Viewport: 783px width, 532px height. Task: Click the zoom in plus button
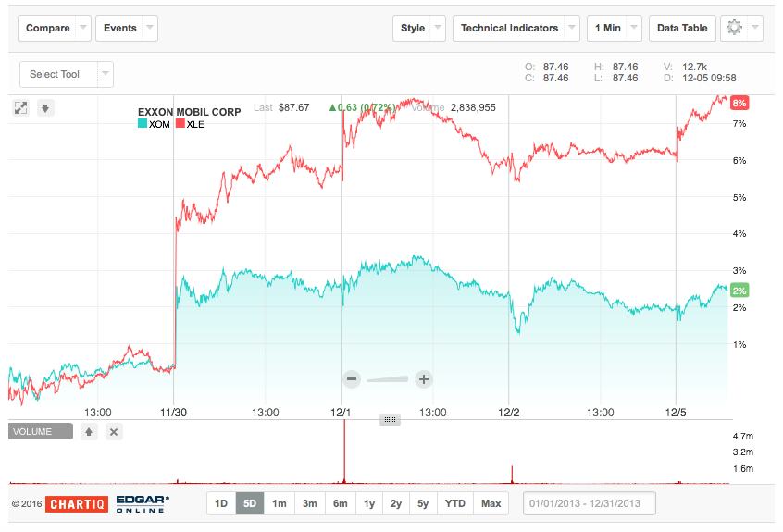(424, 379)
